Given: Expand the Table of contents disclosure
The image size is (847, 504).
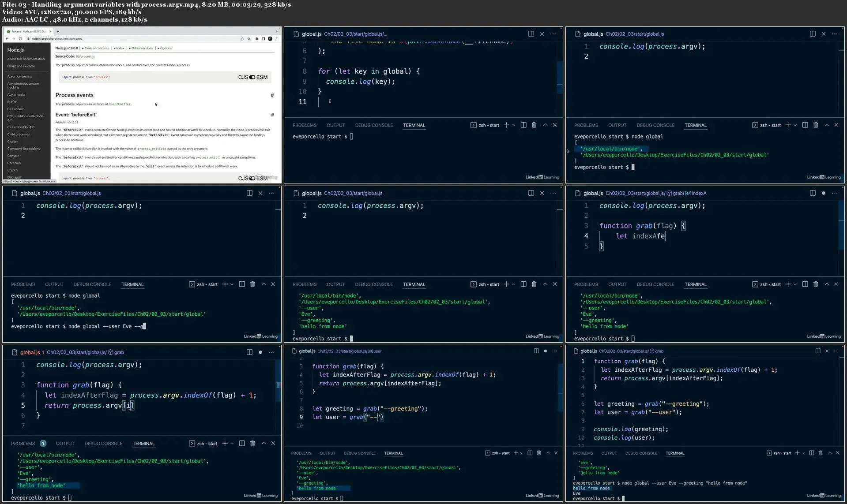Looking at the screenshot, I should tap(96, 49).
